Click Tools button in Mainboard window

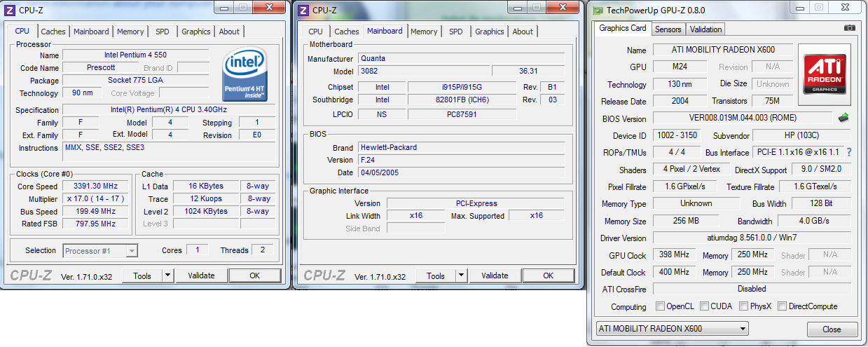(x=436, y=275)
